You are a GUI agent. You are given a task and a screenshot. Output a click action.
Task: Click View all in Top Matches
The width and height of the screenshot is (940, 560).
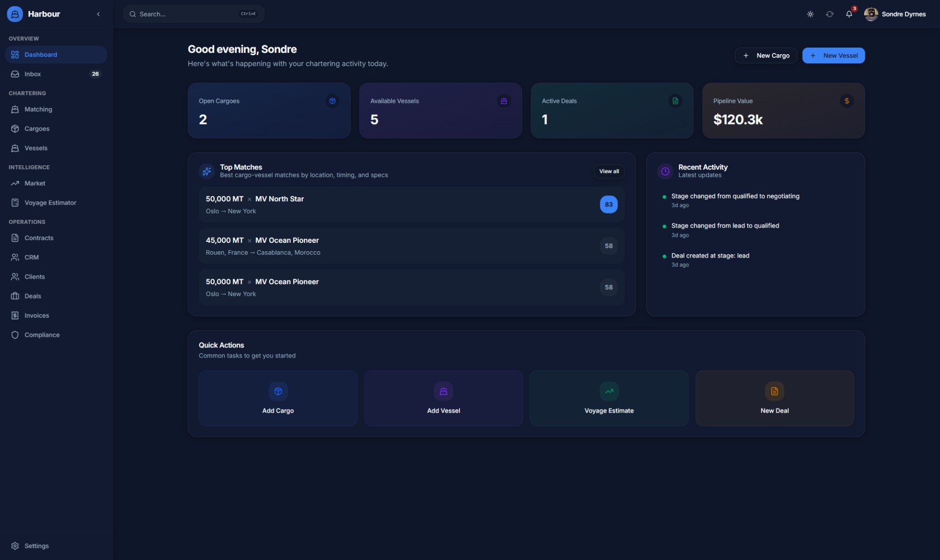click(609, 171)
